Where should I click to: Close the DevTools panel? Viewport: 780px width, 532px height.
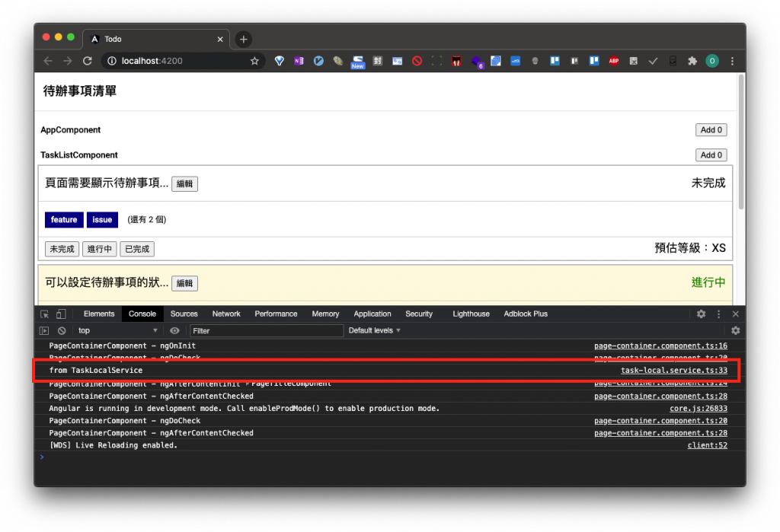point(736,314)
